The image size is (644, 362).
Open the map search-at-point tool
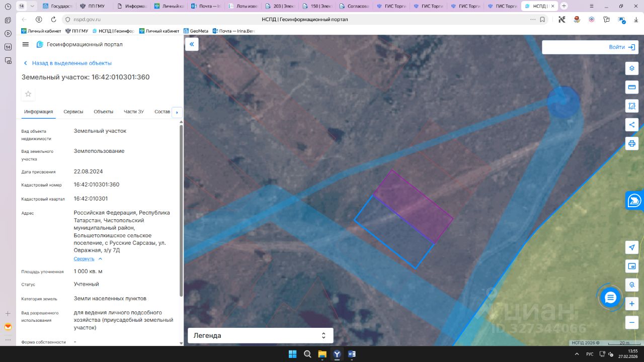(x=632, y=285)
